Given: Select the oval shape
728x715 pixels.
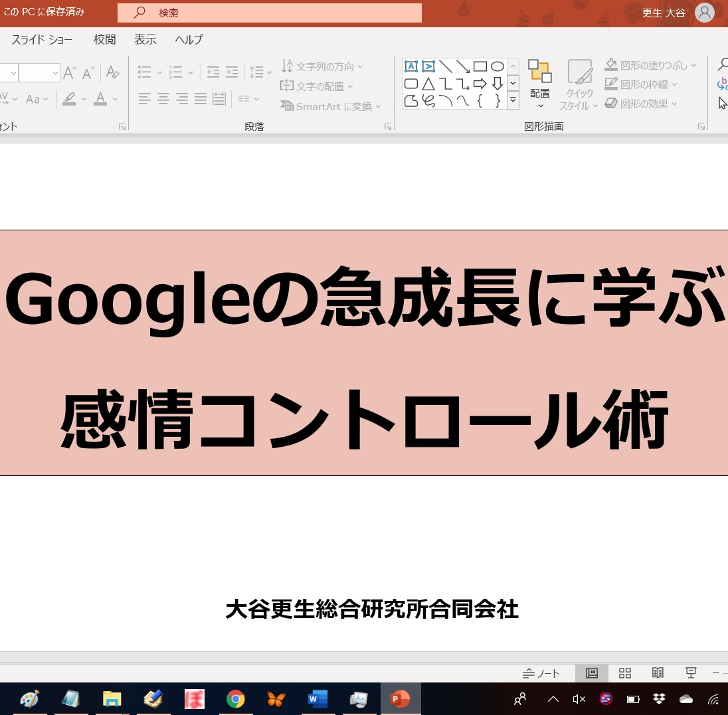Looking at the screenshot, I should (x=498, y=66).
